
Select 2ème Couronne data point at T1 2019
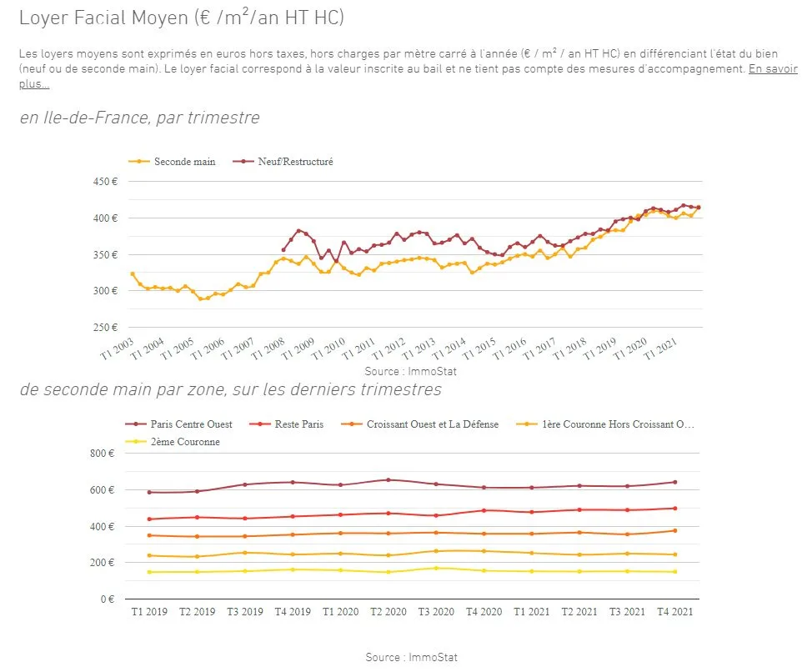pos(148,572)
